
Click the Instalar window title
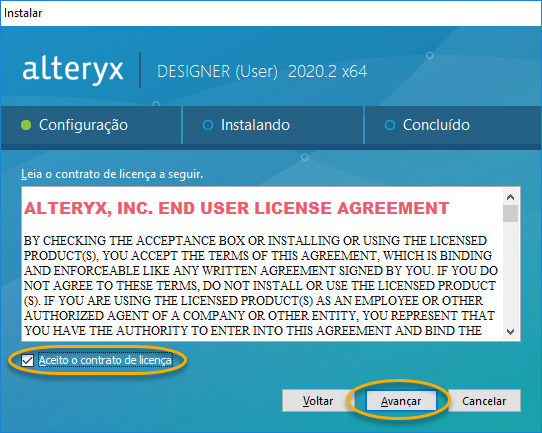point(23,13)
